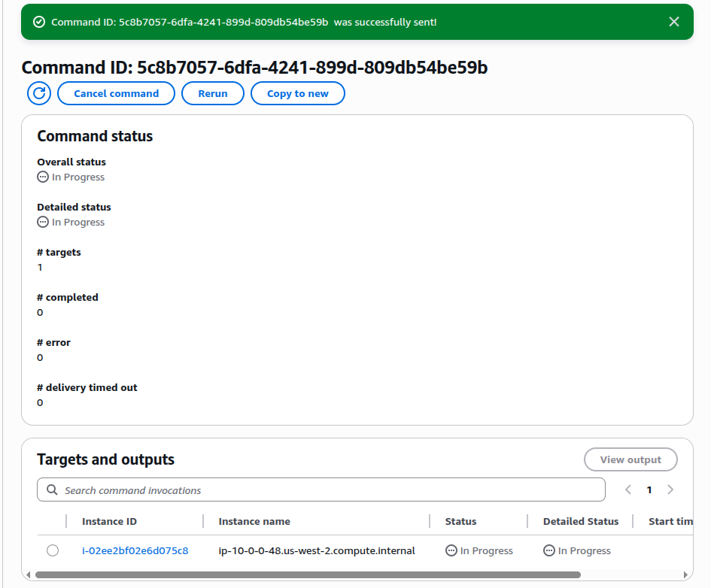Click the success checkmark icon in banner
The image size is (711, 588).
[x=39, y=22]
